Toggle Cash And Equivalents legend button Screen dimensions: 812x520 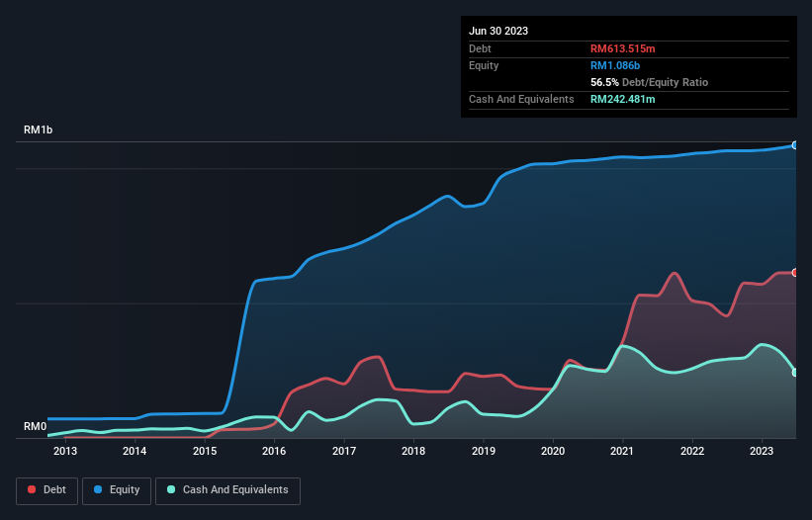pos(227,490)
